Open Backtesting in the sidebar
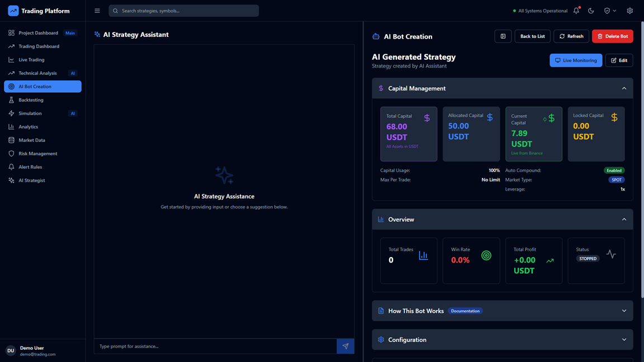Image resolution: width=644 pixels, height=362 pixels. [31, 100]
